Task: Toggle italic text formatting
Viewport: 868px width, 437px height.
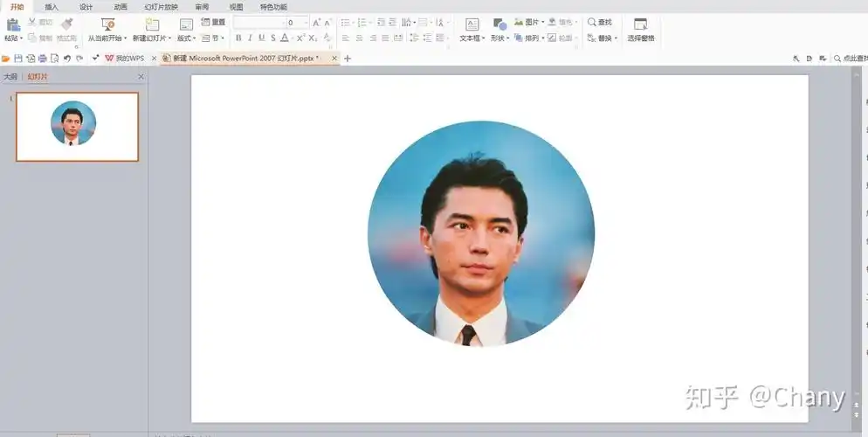Action: 250,38
